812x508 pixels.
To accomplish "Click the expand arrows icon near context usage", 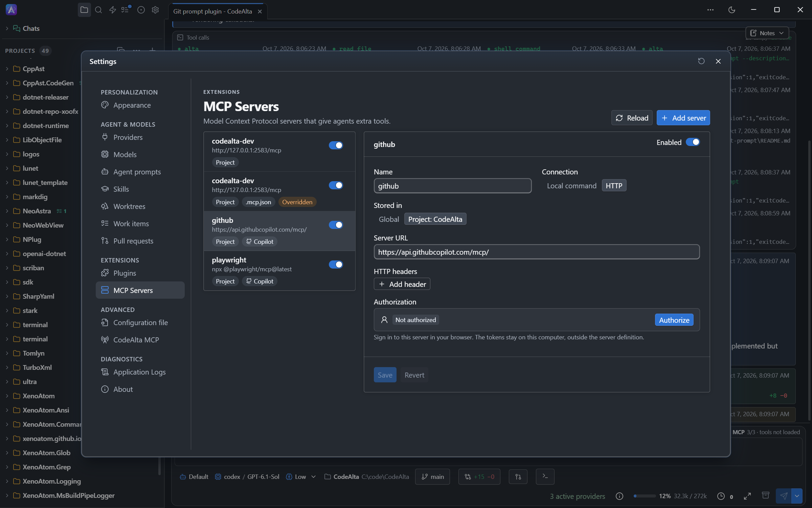I will (x=747, y=496).
